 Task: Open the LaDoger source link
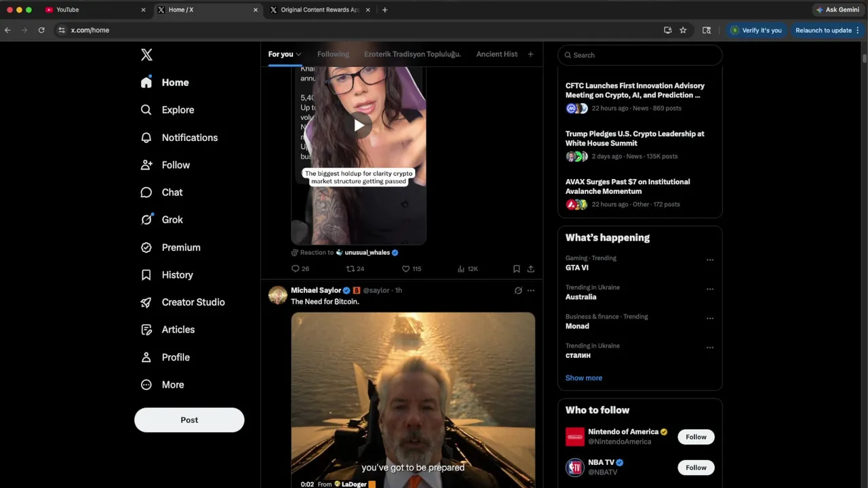354,485
